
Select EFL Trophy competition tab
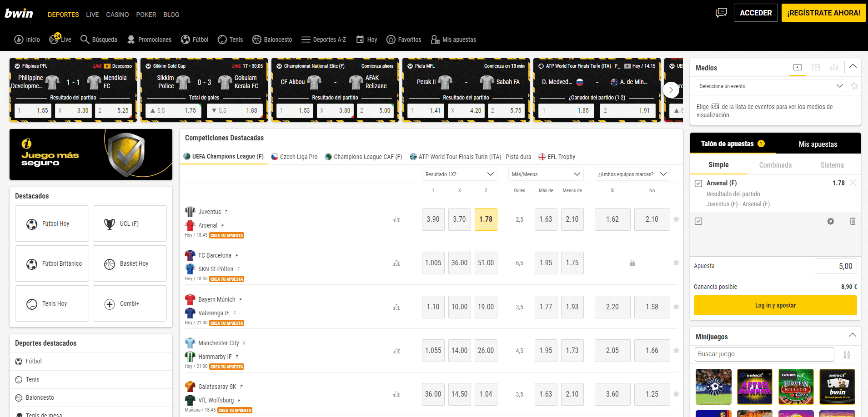pyautogui.click(x=557, y=157)
